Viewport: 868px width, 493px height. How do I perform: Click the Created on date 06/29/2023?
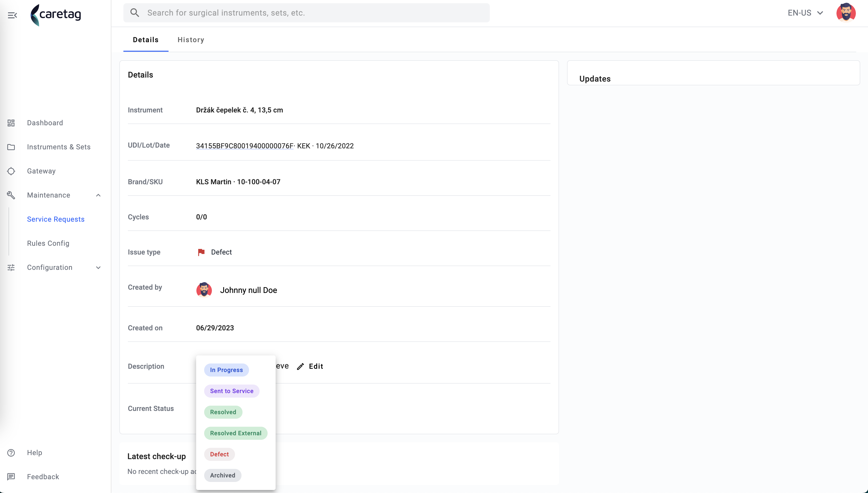point(215,328)
